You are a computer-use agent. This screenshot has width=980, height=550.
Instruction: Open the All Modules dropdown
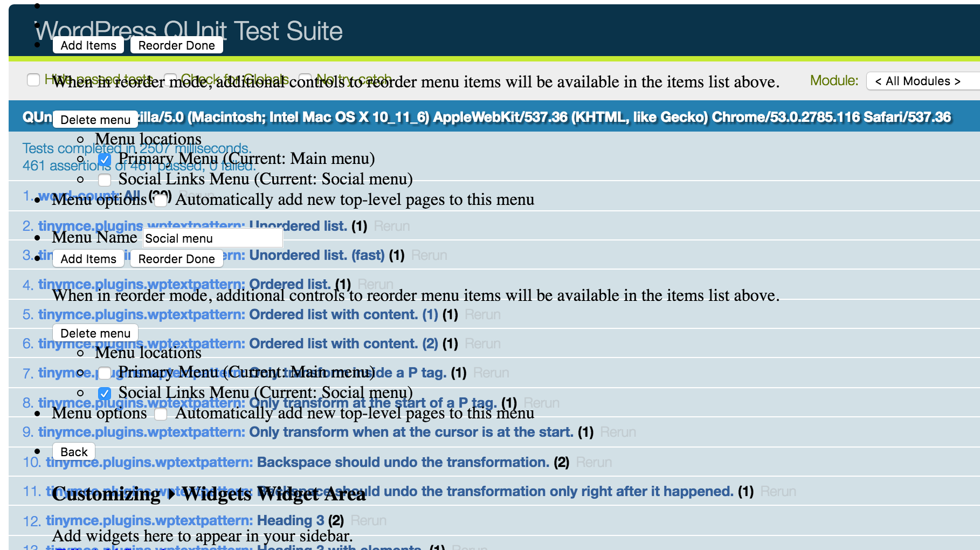[x=923, y=81]
